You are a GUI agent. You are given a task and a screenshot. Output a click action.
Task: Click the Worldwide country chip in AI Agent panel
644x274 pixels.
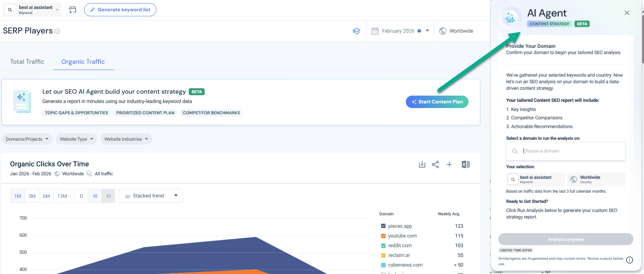coord(596,179)
